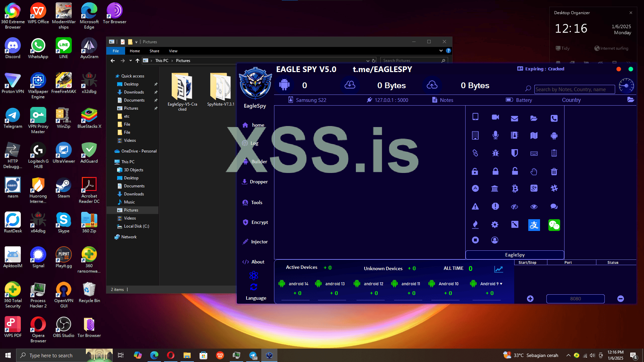Image resolution: width=644 pixels, height=362 pixels.
Task: Toggle the open eye visibility icon
Action: pos(534,207)
